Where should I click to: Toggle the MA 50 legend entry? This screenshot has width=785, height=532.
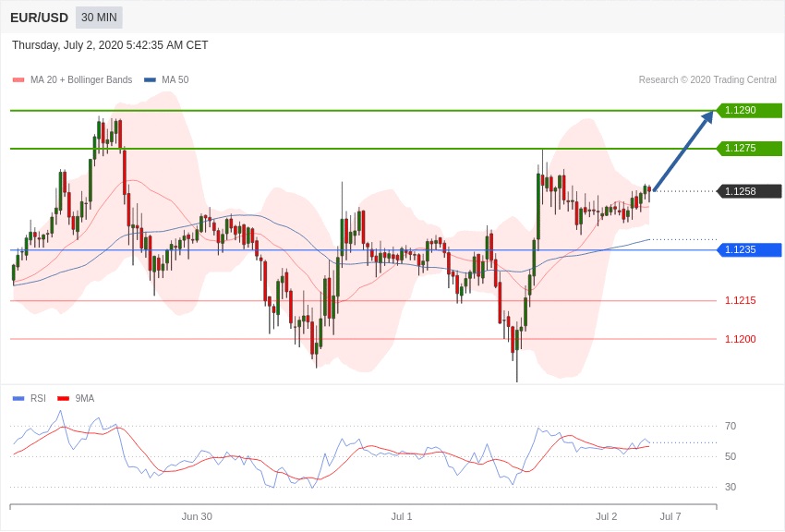(x=166, y=80)
